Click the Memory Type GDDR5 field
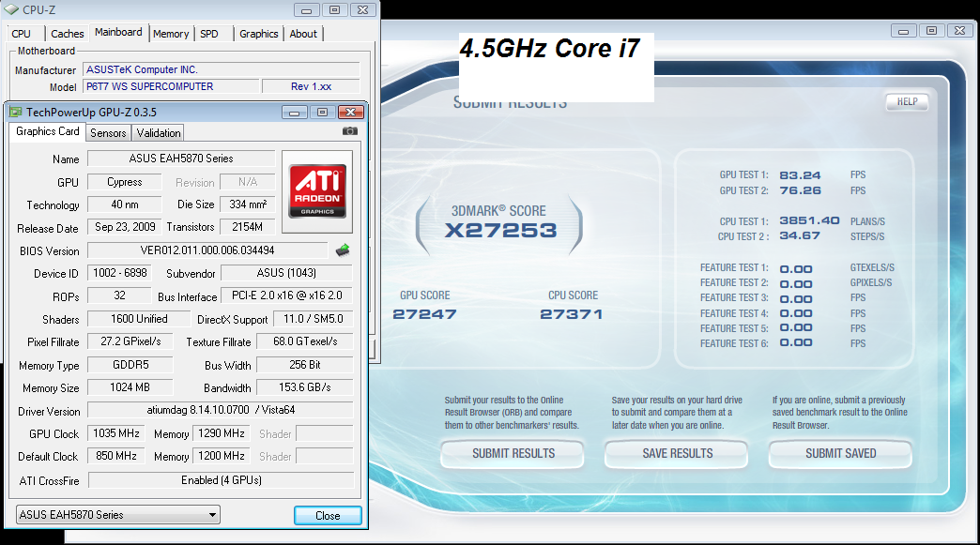980x545 pixels. point(130,365)
